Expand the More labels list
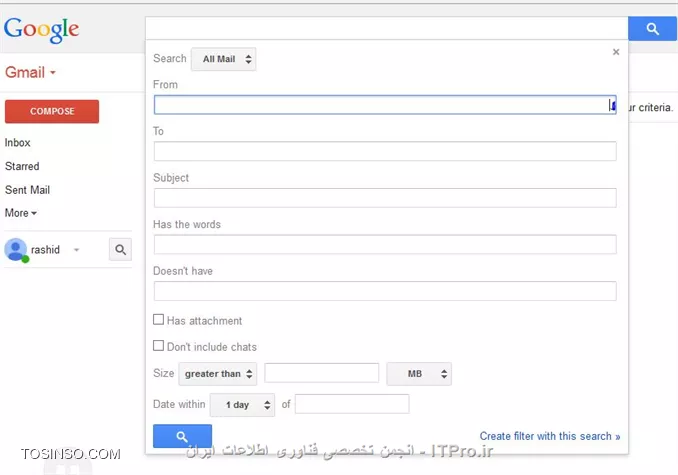Screen dimensions: 678x475 coord(20,213)
